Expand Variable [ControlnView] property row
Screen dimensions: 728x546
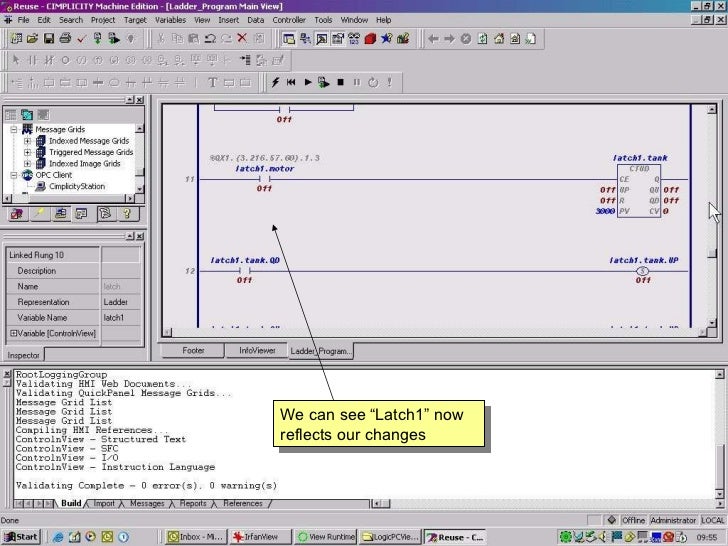13,333
